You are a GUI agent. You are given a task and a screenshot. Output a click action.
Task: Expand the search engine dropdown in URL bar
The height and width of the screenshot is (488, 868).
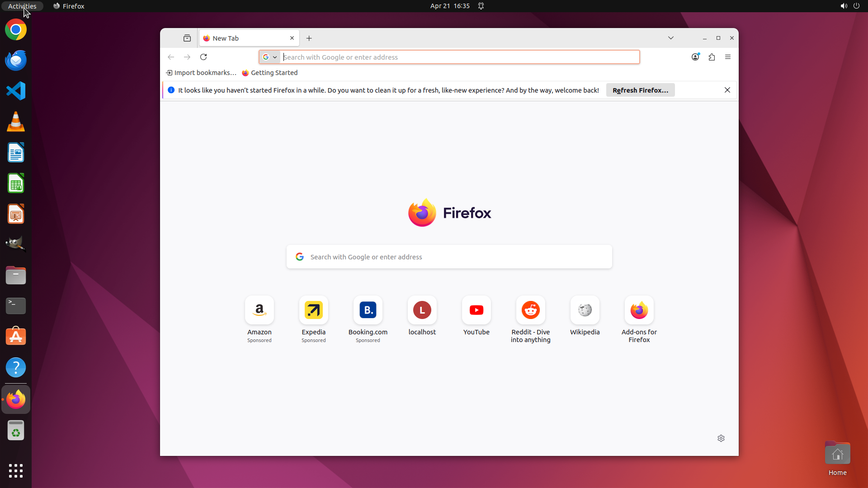[270, 57]
